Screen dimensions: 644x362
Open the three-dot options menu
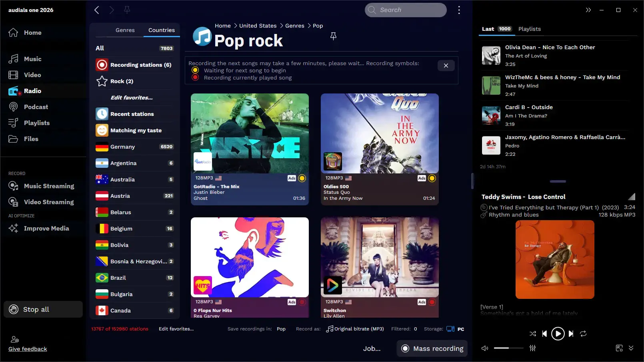click(x=459, y=10)
